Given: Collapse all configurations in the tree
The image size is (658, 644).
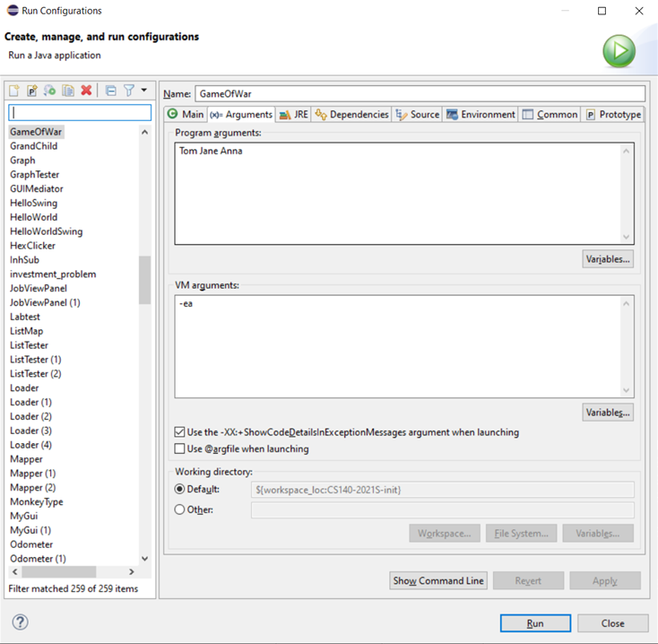Looking at the screenshot, I should click(x=111, y=91).
